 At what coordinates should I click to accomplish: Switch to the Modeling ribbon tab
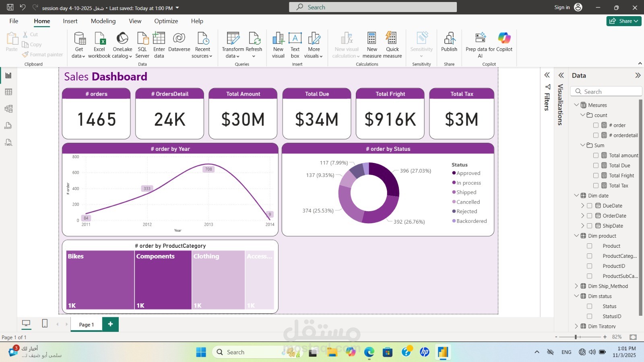point(103,21)
